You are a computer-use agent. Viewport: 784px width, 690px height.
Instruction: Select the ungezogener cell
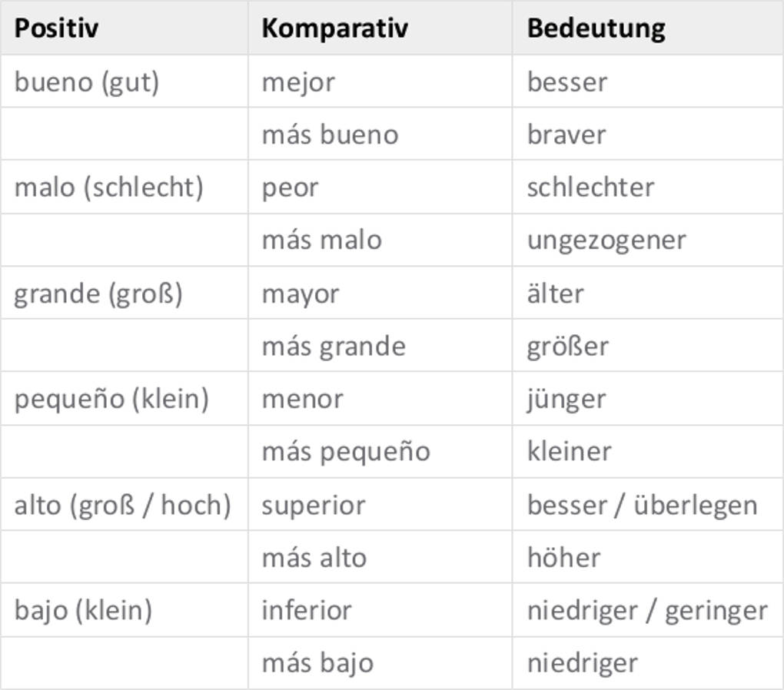tap(606, 241)
